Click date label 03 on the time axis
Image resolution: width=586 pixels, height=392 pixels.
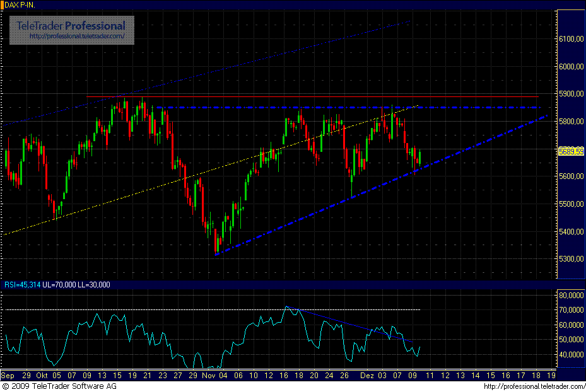point(382,376)
